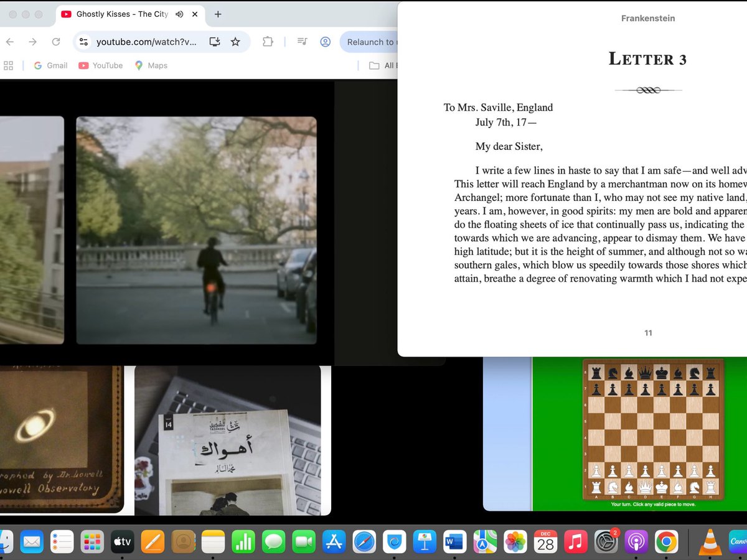The height and width of the screenshot is (560, 747).
Task: Click the Relaunch to update button
Action: [x=369, y=42]
